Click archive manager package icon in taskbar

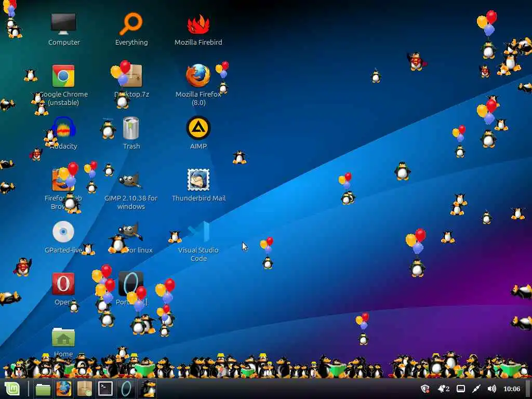(85, 389)
